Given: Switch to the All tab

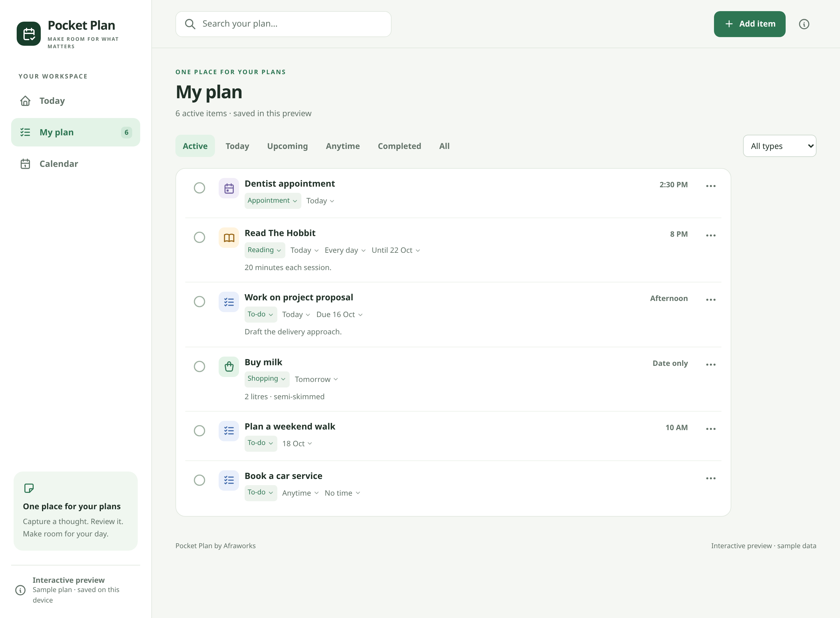Looking at the screenshot, I should point(444,146).
